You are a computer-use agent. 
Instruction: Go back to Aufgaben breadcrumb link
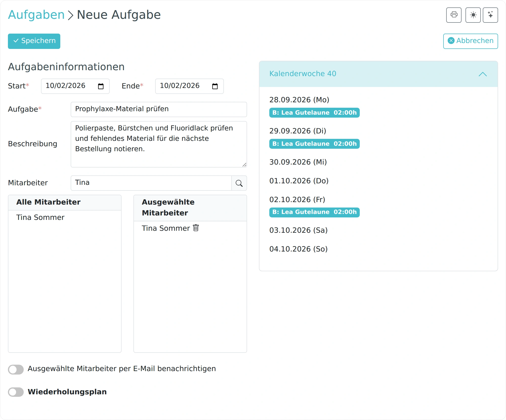[36, 15]
